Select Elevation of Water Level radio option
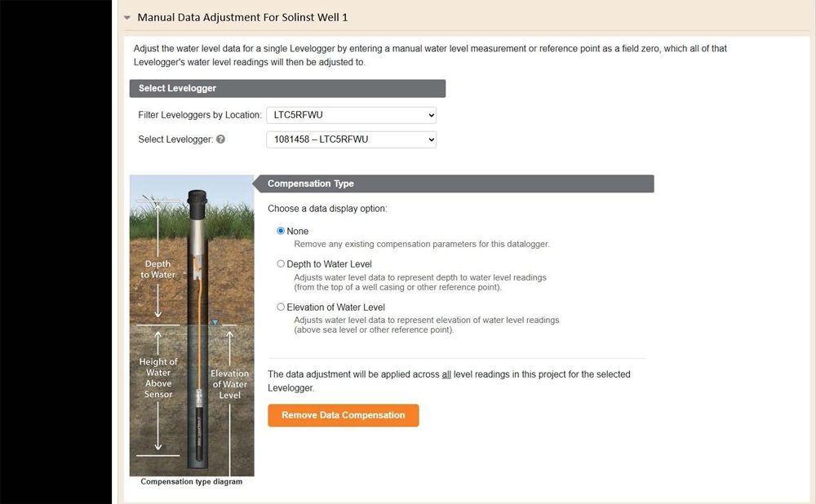This screenshot has height=504, width=816. [x=282, y=307]
